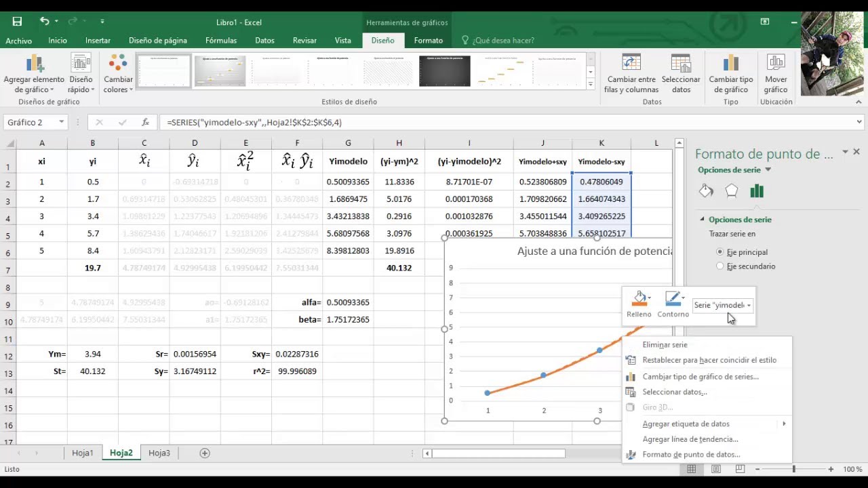Click the Contorno outline pen icon
Screen dimensions: 868x488
click(x=673, y=304)
